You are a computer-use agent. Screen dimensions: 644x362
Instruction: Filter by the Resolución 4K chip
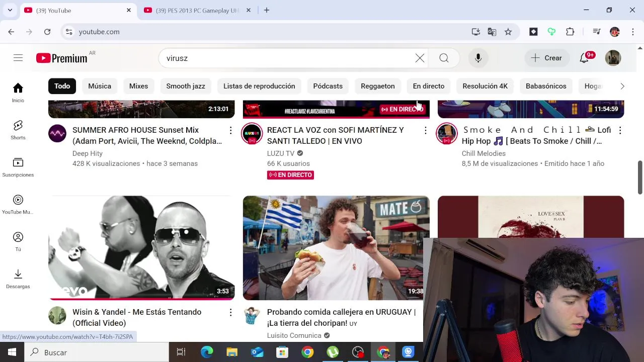pos(485,86)
